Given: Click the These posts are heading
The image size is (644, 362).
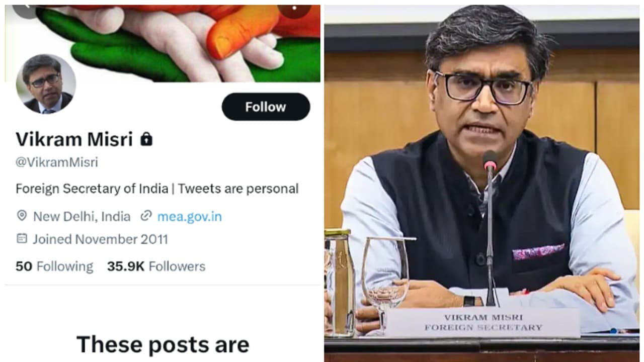Looking at the screenshot, I should tap(163, 345).
